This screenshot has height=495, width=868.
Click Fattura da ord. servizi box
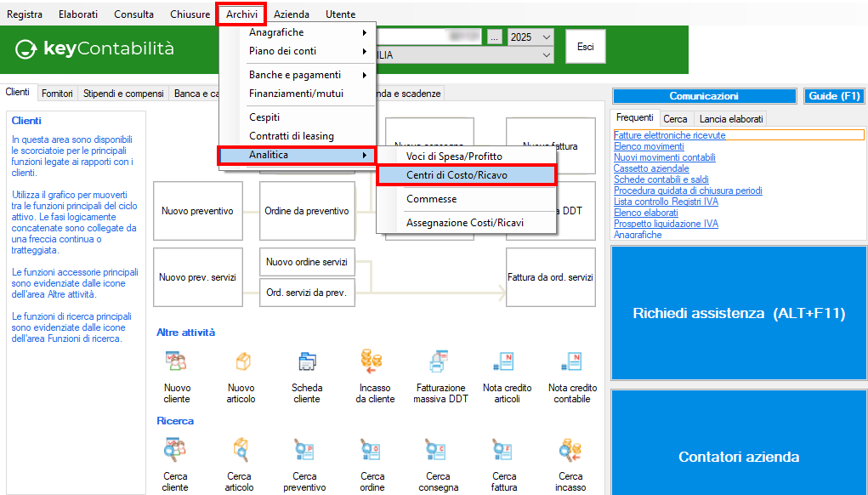(550, 277)
